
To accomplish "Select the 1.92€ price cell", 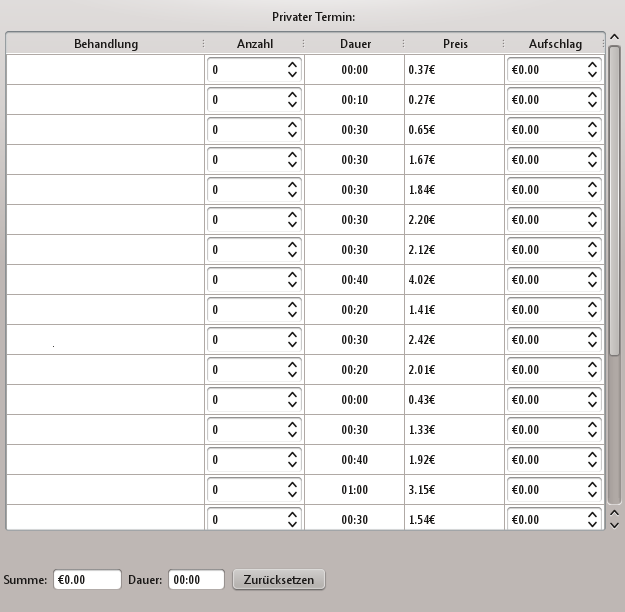I will pyautogui.click(x=454, y=460).
